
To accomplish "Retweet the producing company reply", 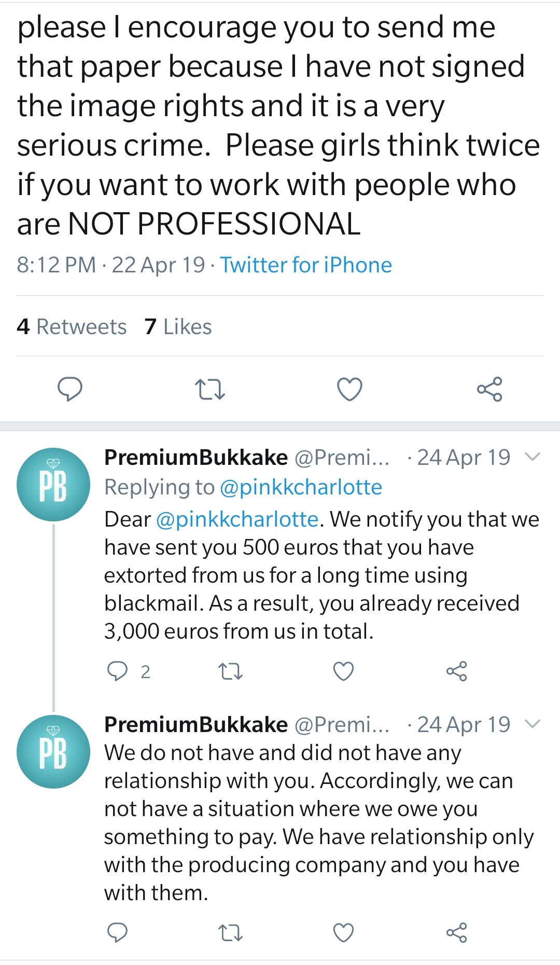I will click(230, 933).
